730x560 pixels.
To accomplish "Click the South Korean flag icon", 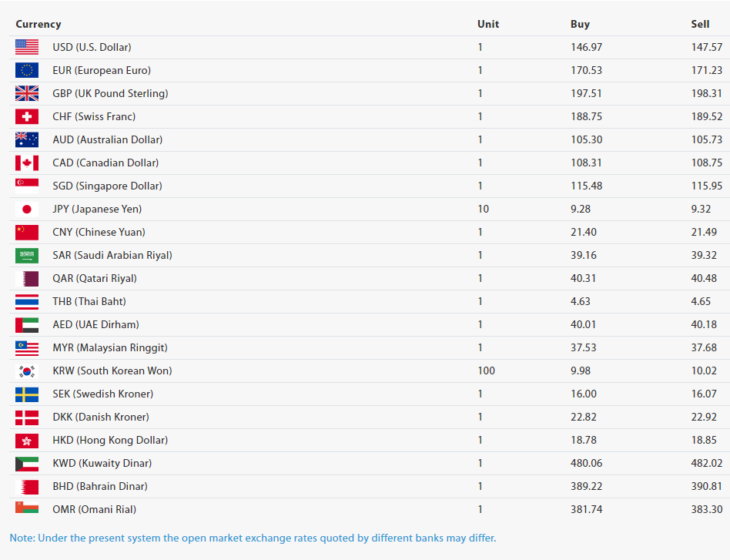I will pos(27,371).
